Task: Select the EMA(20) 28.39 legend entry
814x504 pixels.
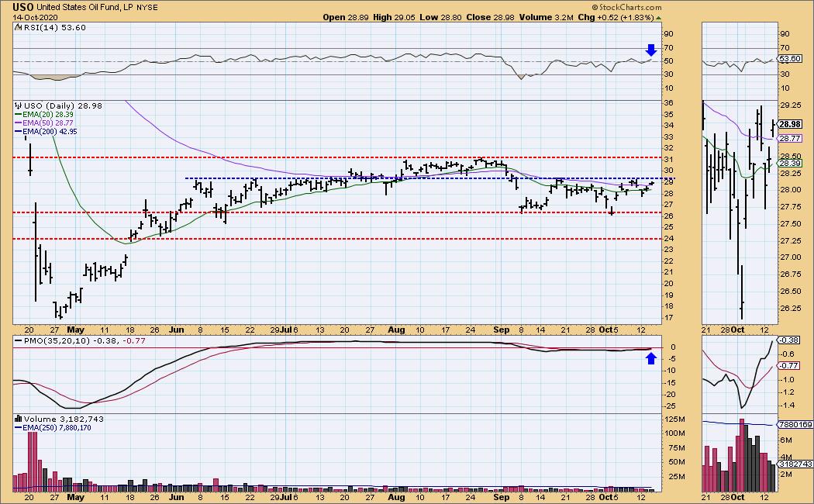Action: point(44,114)
